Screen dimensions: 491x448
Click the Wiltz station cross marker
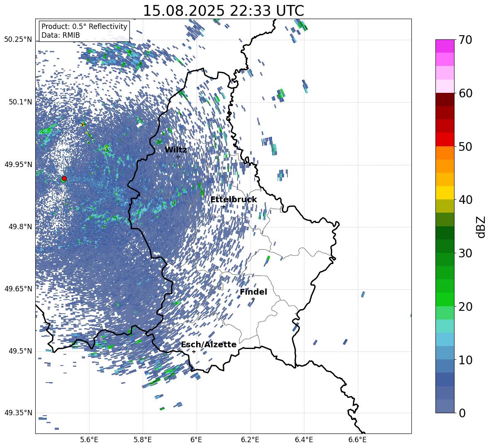coord(178,157)
